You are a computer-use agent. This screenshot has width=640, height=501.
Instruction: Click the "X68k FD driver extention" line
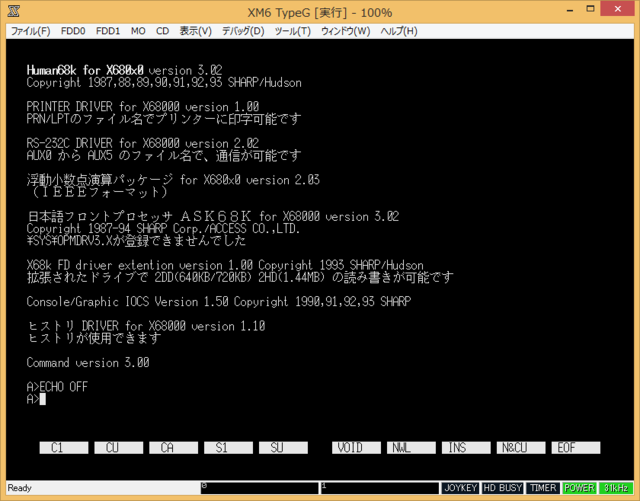225,265
